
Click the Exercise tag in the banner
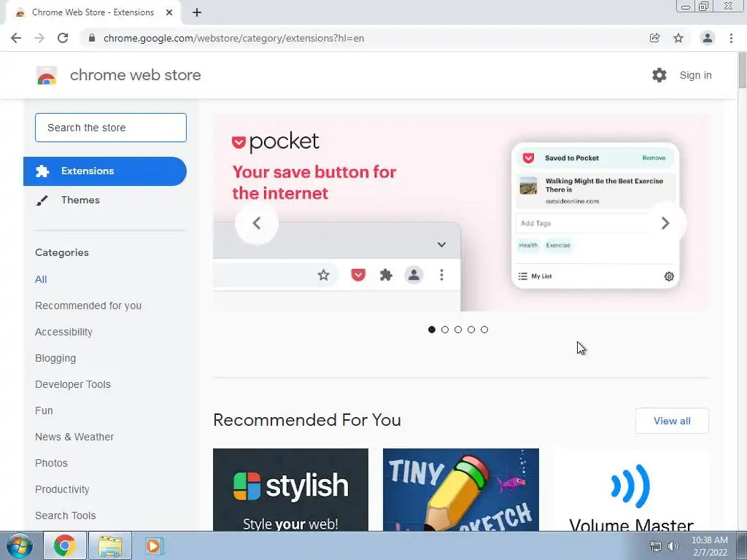pos(558,245)
